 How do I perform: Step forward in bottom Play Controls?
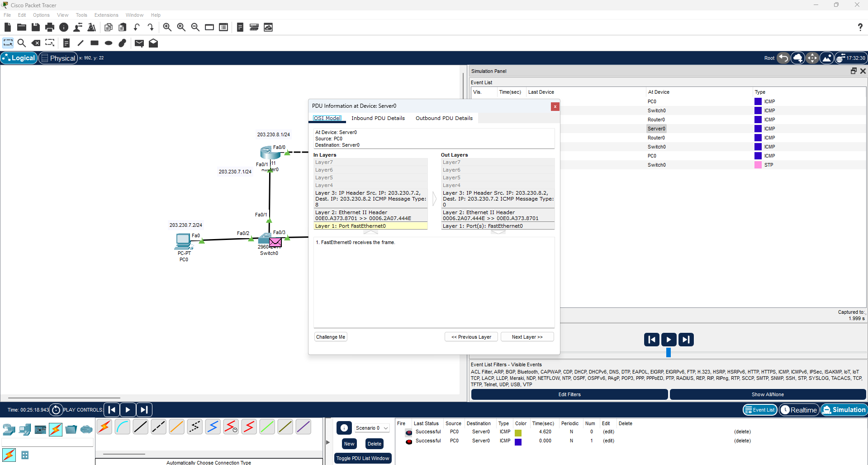[x=144, y=410]
